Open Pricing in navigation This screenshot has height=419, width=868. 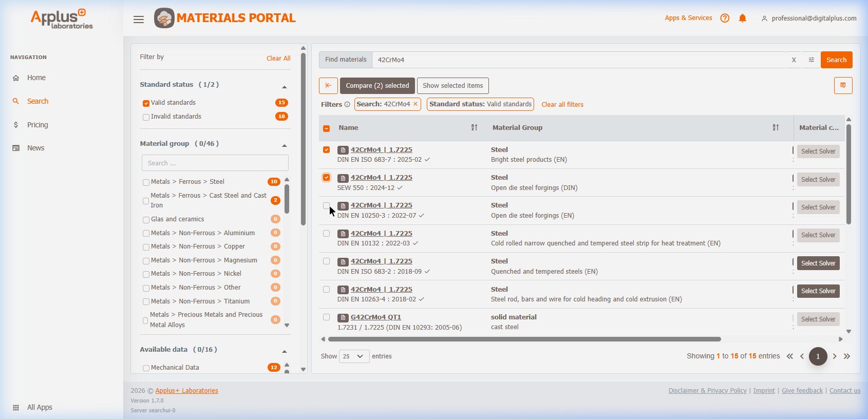pos(37,125)
